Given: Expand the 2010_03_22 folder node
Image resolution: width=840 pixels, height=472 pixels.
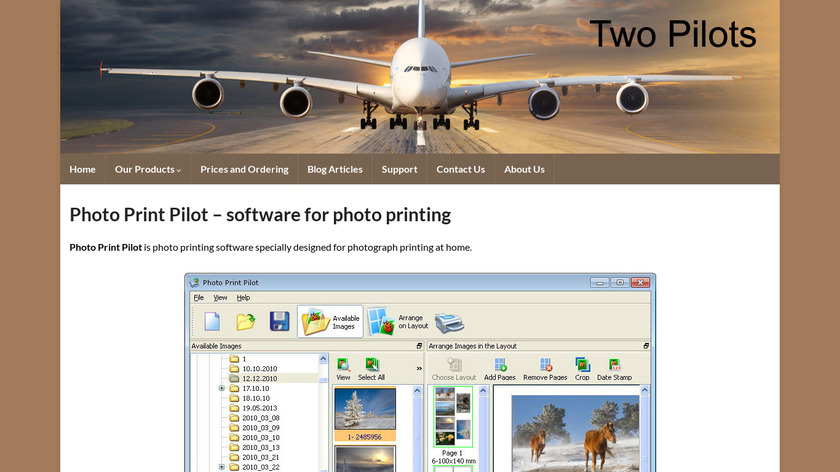Looking at the screenshot, I should pyautogui.click(x=222, y=467).
